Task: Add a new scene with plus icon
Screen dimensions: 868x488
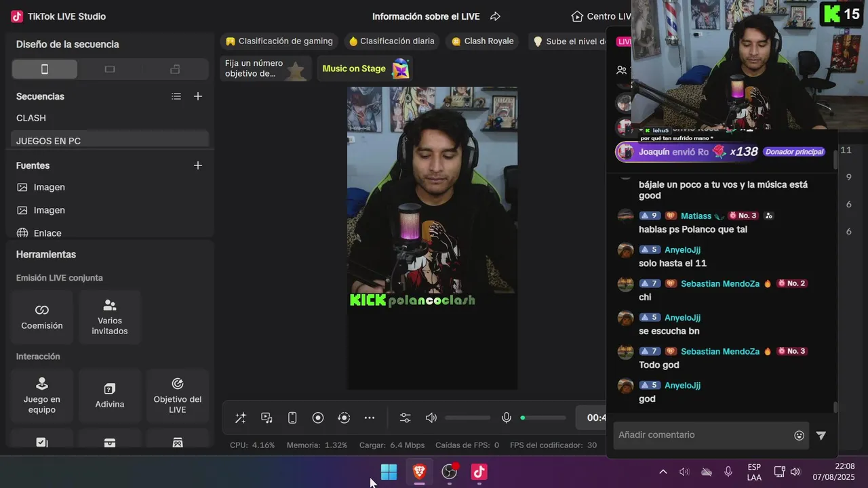Action: tap(198, 96)
